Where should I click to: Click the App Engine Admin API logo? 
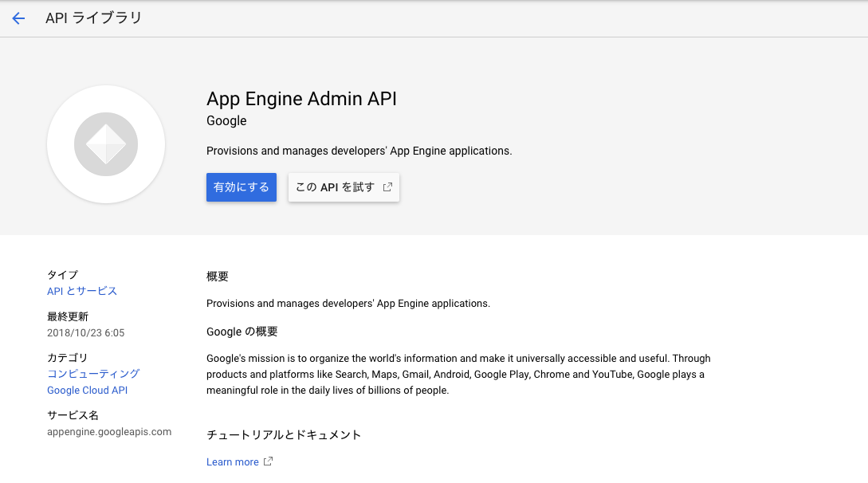105,144
